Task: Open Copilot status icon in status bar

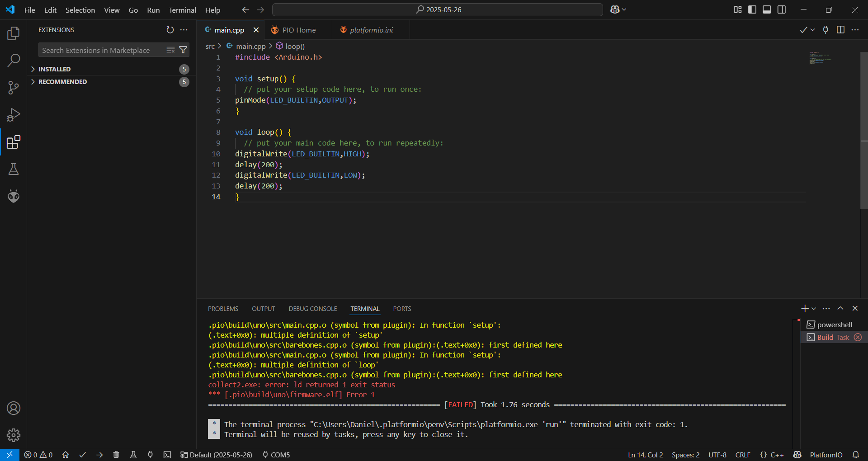Action: coord(797,455)
